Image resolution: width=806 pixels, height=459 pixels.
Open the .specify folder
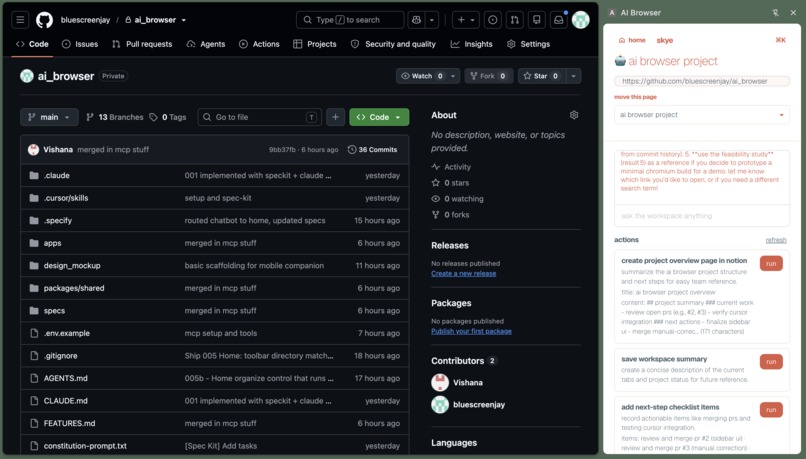coord(58,221)
